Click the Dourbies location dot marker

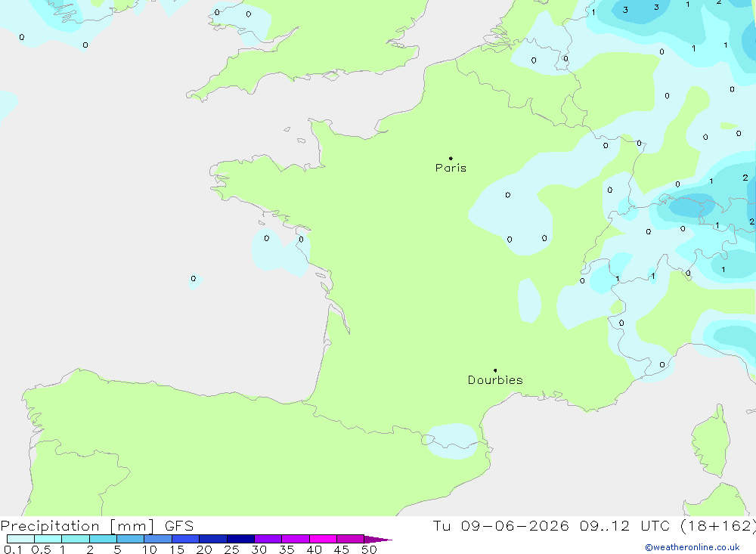[495, 370]
